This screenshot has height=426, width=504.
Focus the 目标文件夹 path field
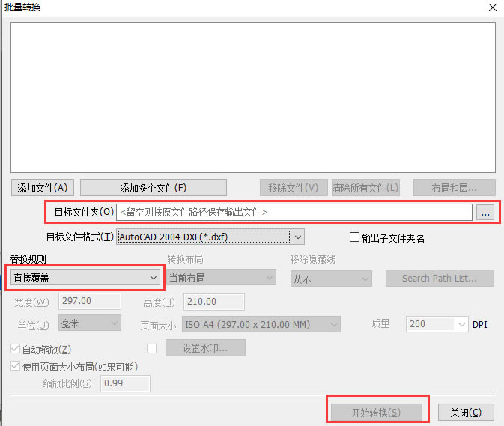(x=294, y=212)
